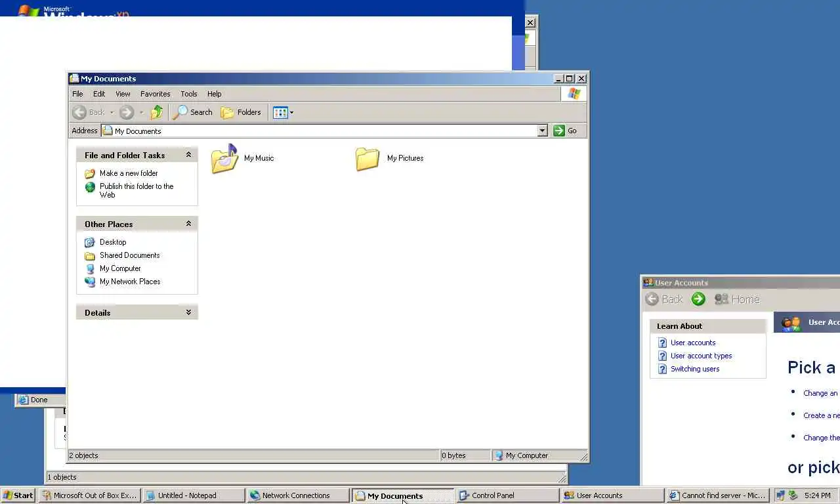840x504 pixels.
Task: Click the Start button
Action: pyautogui.click(x=18, y=495)
